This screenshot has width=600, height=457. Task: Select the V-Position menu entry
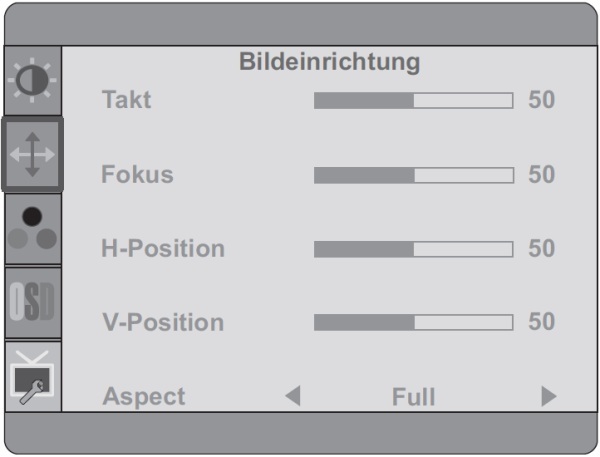[x=163, y=322]
